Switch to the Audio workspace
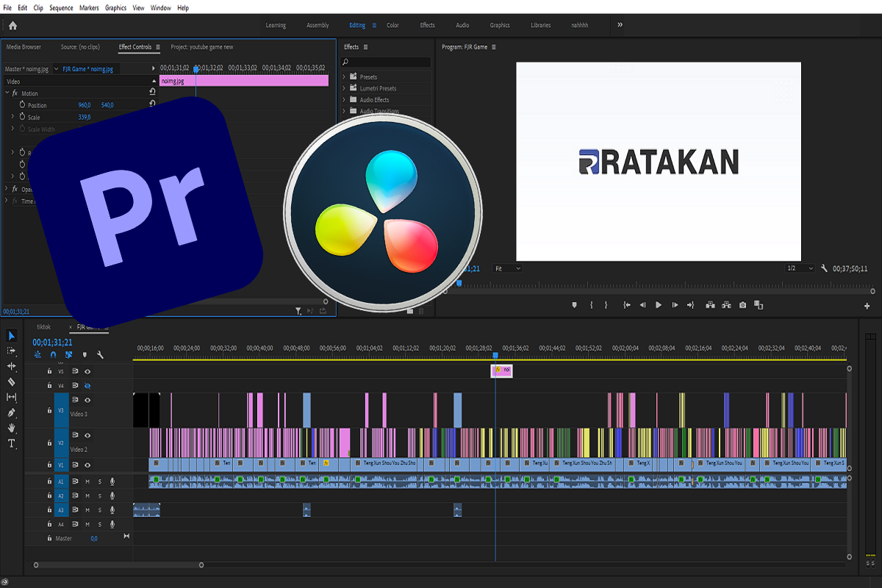Screen dimensions: 882x588 tap(462, 25)
